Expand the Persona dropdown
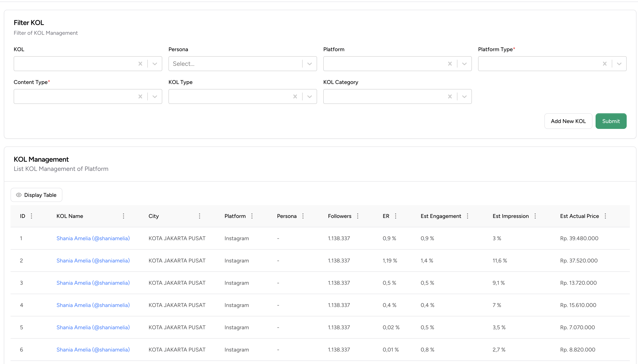This screenshot has width=638, height=364. (309, 64)
